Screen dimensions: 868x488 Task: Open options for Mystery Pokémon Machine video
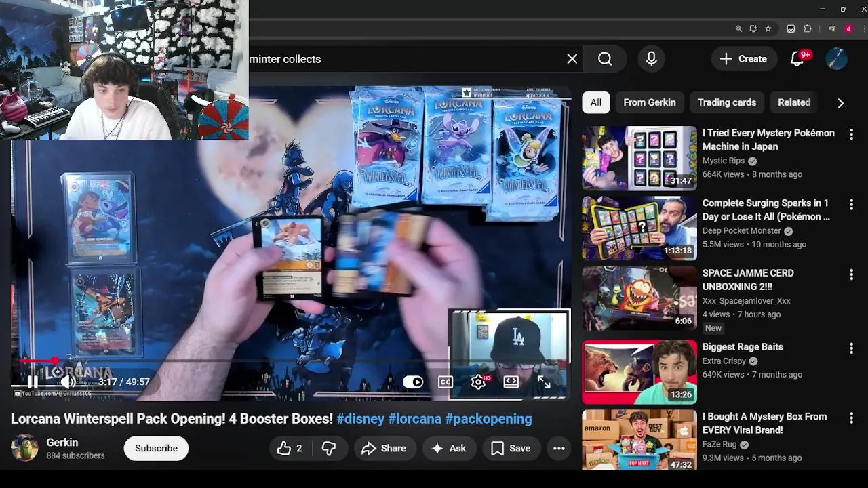click(851, 134)
